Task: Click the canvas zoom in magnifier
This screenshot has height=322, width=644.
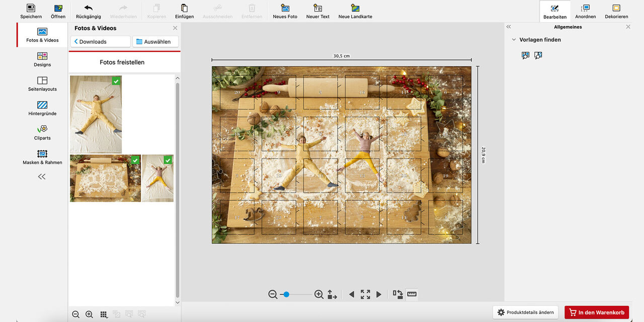Action: point(318,294)
